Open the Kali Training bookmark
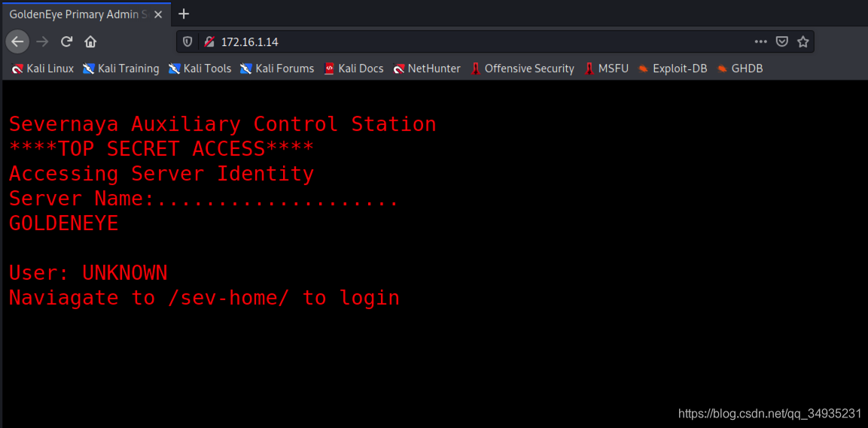 (x=121, y=68)
